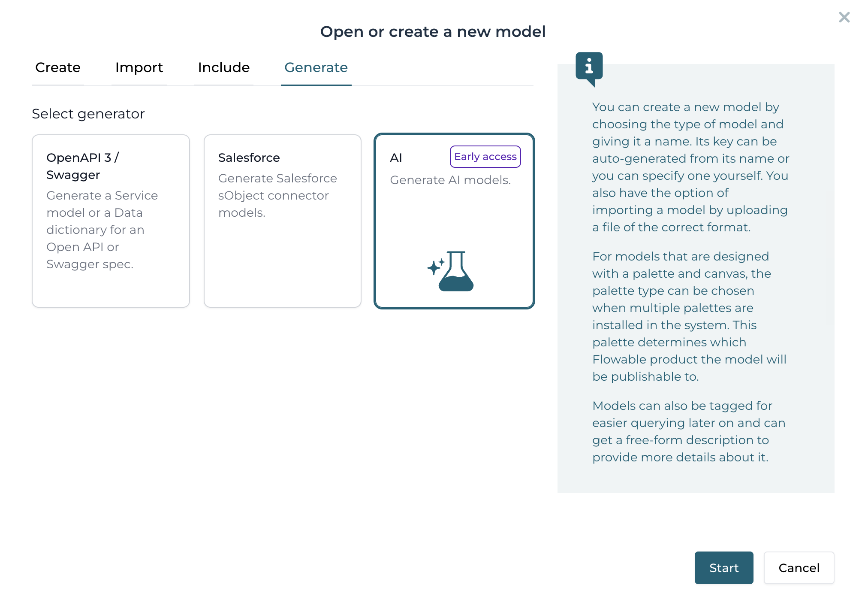Switch to the Create tab
This screenshot has height=594, width=868.
(58, 67)
